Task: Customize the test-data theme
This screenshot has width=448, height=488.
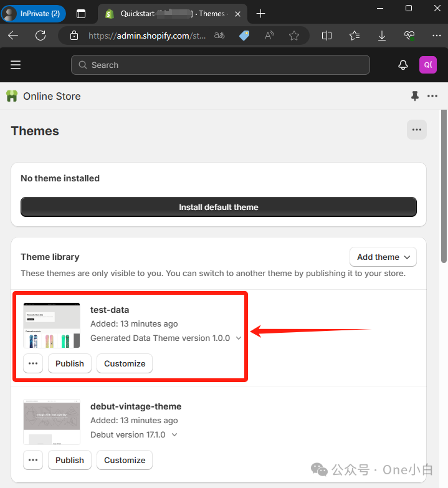Action: pyautogui.click(x=125, y=363)
